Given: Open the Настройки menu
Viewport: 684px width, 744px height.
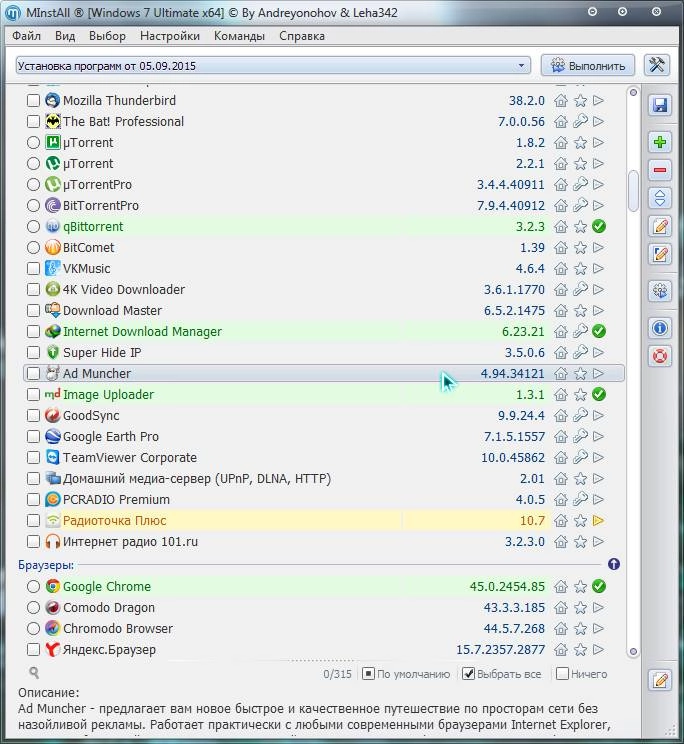Looking at the screenshot, I should tap(170, 36).
